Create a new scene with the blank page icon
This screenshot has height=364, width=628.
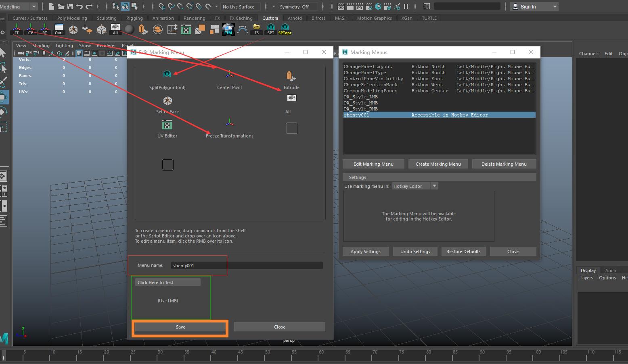(52, 6)
